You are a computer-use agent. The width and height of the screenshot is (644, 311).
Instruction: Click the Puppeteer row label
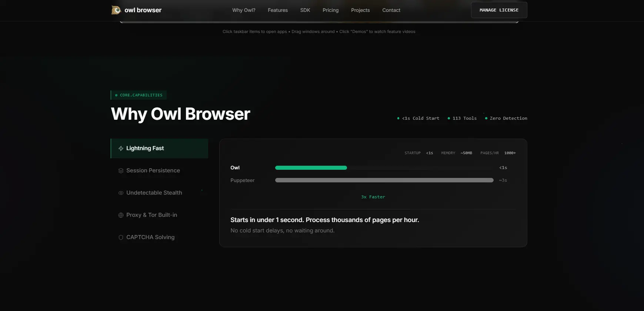point(242,180)
